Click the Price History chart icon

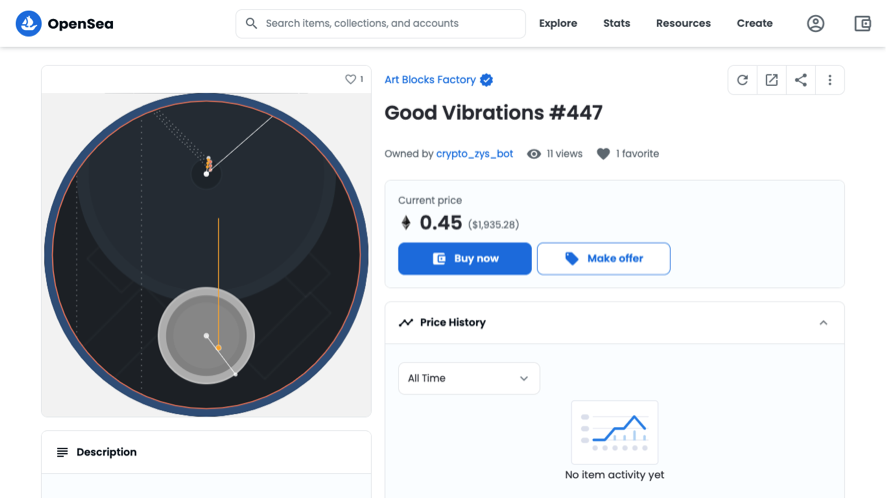406,323
